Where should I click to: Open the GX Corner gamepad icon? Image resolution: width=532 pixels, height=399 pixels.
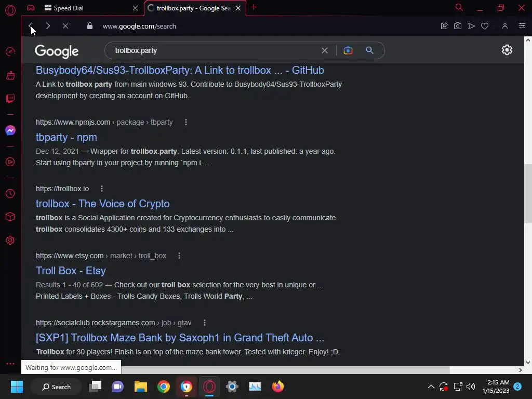31,8
